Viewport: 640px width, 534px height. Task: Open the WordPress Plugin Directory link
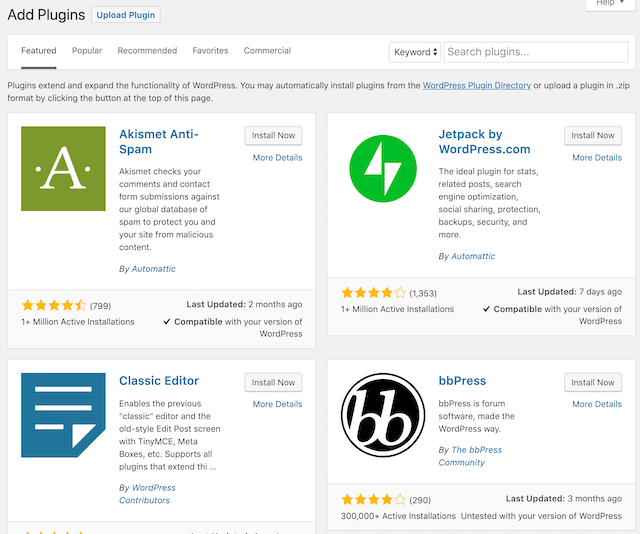pos(477,85)
